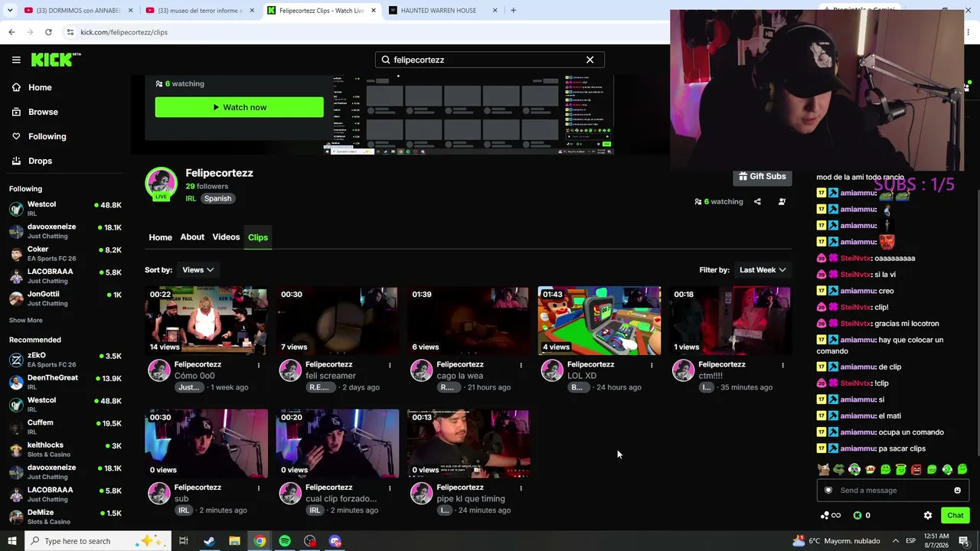
Task: Click the Kick search field
Action: coord(489,60)
